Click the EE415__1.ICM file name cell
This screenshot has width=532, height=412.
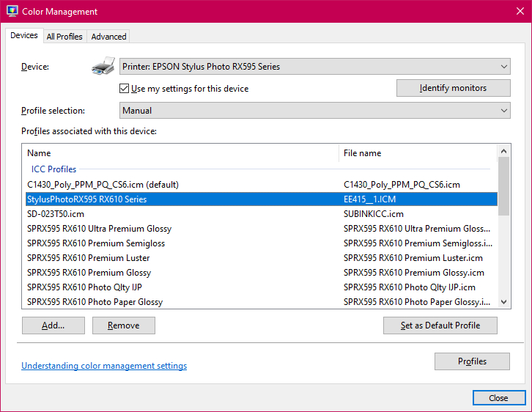(x=369, y=199)
